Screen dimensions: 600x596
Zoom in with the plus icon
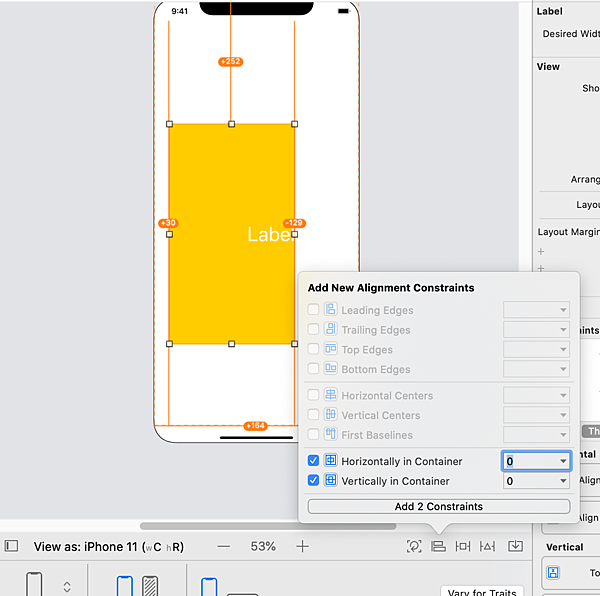[302, 546]
